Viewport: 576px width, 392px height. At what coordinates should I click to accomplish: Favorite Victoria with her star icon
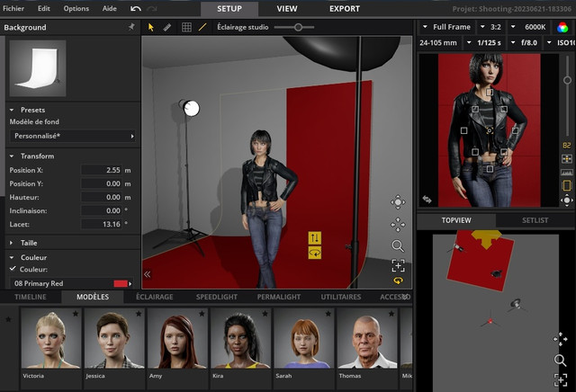point(76,314)
